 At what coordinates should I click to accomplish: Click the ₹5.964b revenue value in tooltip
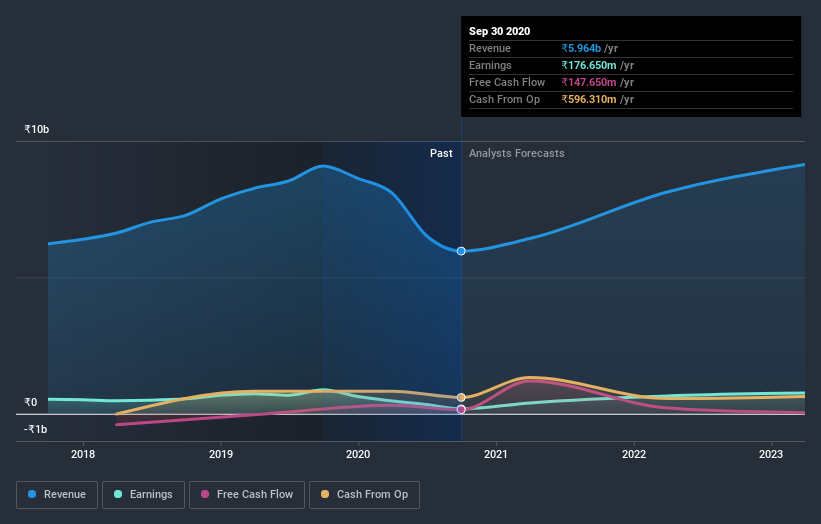pos(581,48)
